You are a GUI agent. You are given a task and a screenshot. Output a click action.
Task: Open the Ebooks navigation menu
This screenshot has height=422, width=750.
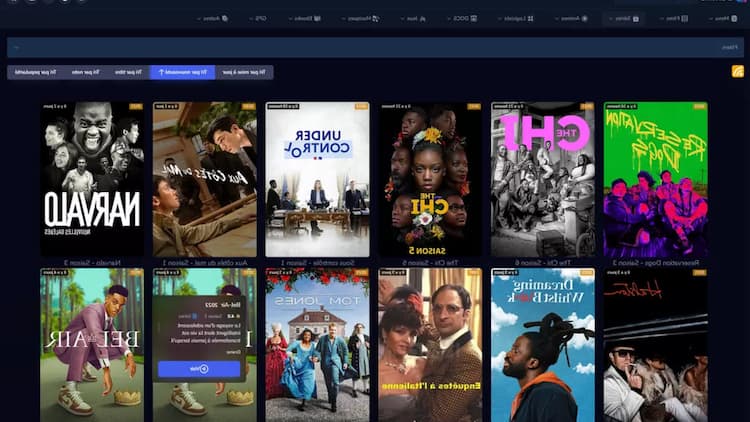click(x=305, y=19)
